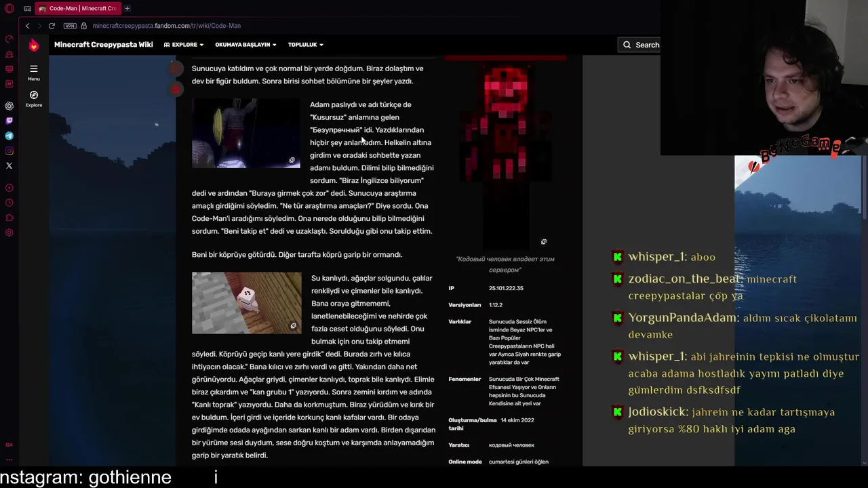Screen dimensions: 868x488
Task: Click the wiki Search magnifier button
Action: (x=627, y=45)
